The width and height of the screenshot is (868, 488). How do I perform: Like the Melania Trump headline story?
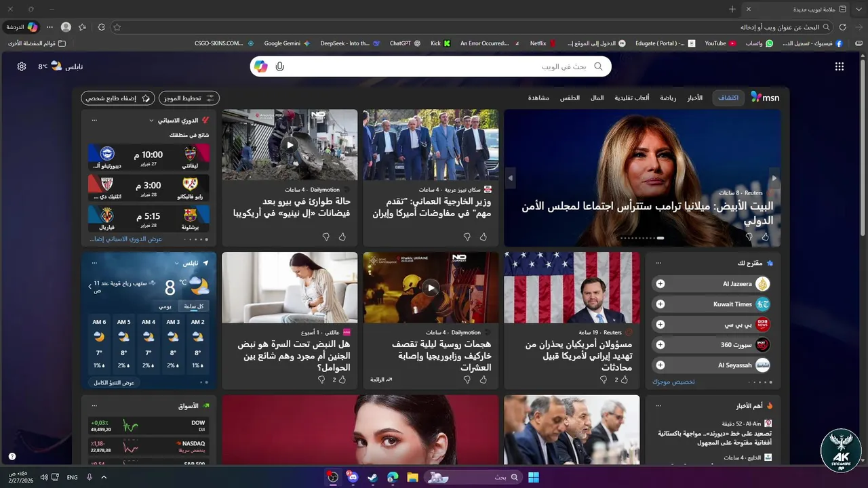pyautogui.click(x=765, y=237)
